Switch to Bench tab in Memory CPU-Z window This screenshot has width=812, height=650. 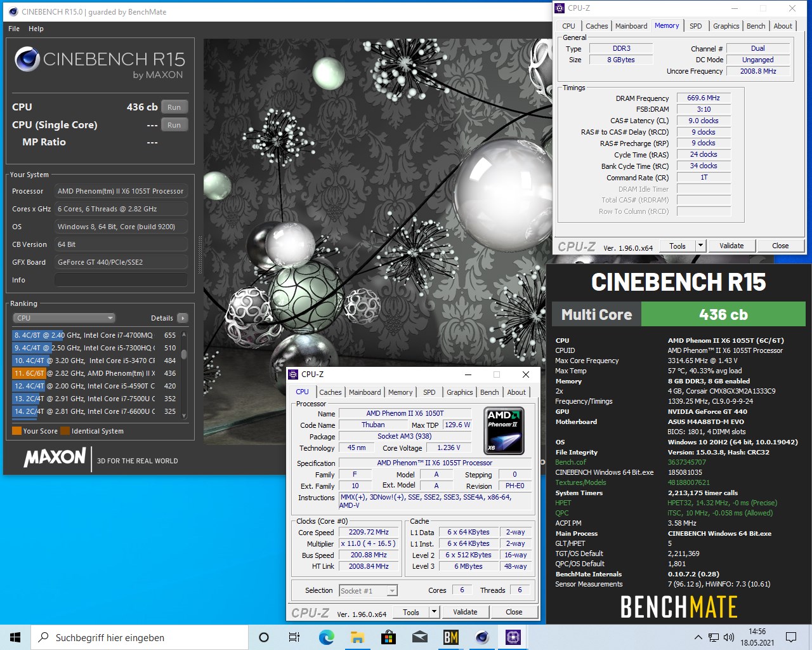[x=756, y=26]
